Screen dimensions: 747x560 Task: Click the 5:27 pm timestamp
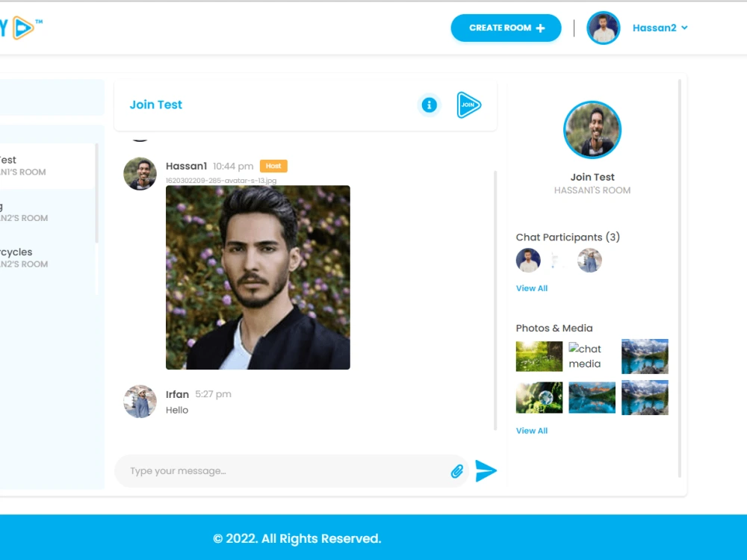tap(213, 394)
